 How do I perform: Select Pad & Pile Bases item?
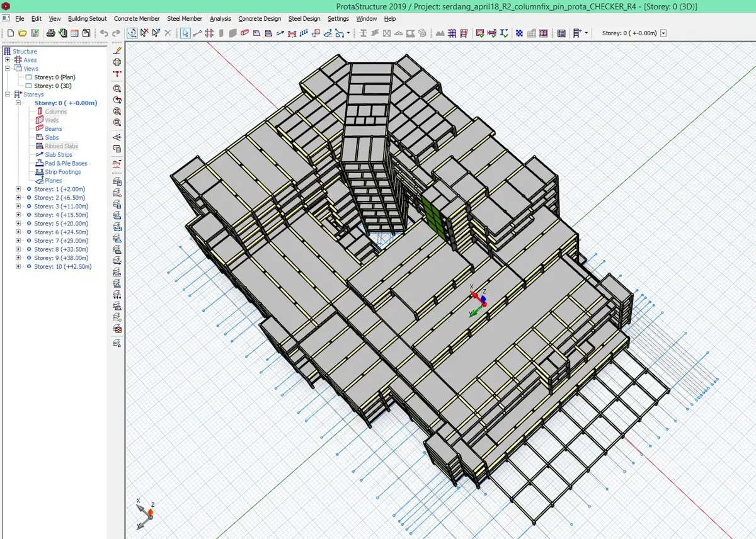point(66,163)
